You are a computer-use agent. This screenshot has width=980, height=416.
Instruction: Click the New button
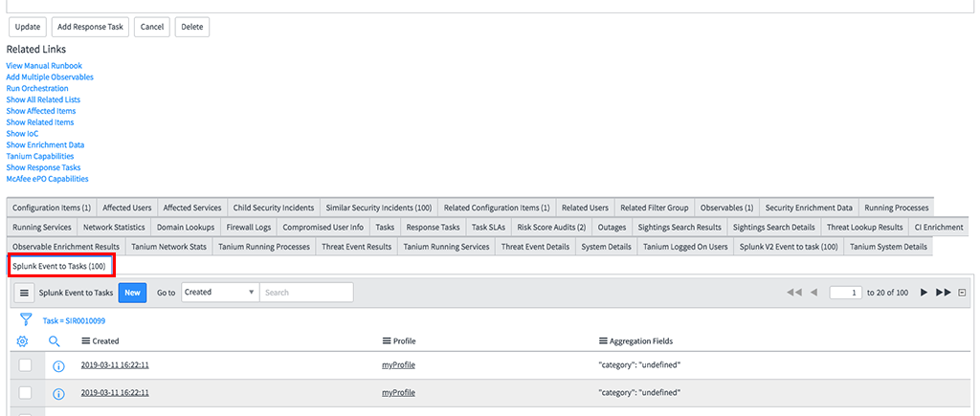(x=132, y=293)
